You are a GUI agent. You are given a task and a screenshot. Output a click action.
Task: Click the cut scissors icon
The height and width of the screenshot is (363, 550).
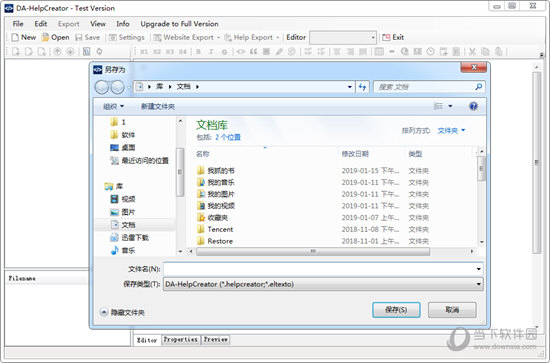click(472, 52)
